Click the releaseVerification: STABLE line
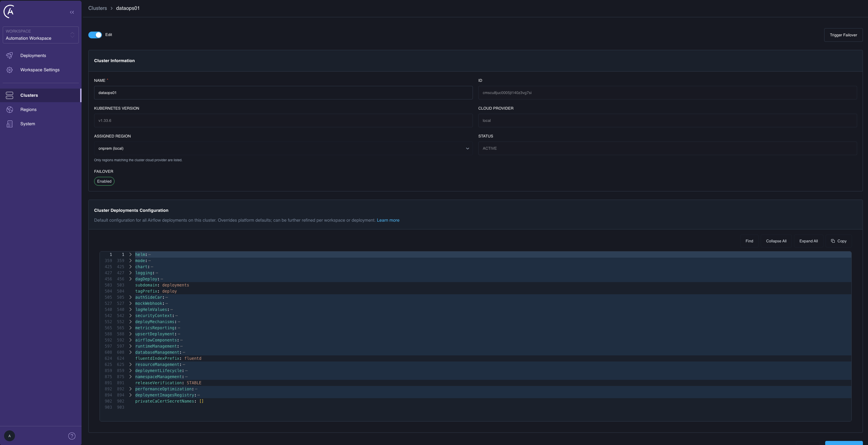Viewport: 868px width, 445px height. (168, 383)
